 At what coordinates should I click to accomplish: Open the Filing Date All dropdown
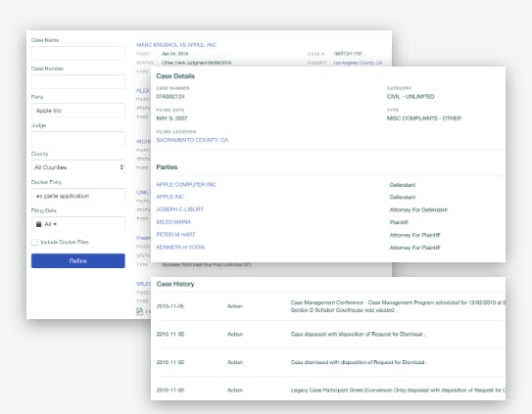[78, 224]
